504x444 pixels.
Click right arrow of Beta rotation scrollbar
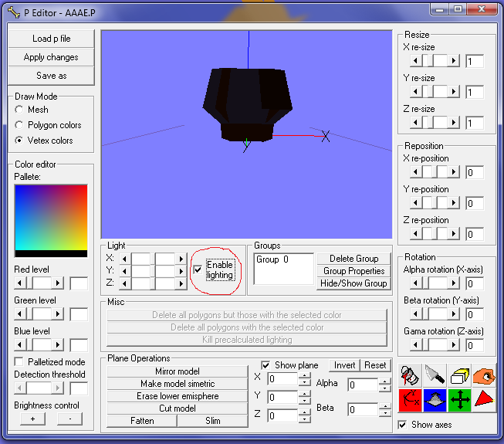[x=454, y=314]
